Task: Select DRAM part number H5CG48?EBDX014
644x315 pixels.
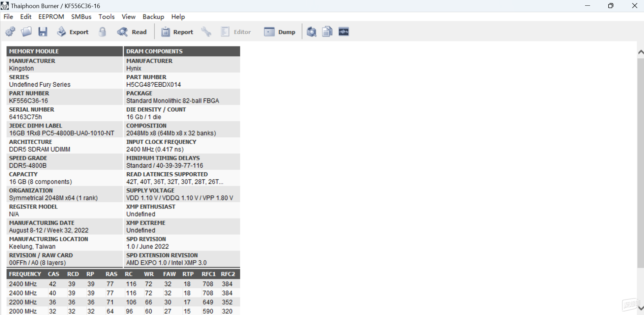Action: point(153,85)
